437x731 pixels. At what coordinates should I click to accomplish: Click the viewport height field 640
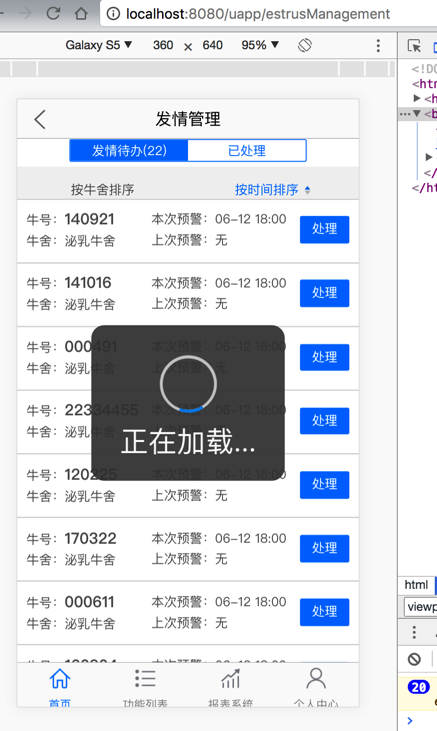pyautogui.click(x=213, y=45)
